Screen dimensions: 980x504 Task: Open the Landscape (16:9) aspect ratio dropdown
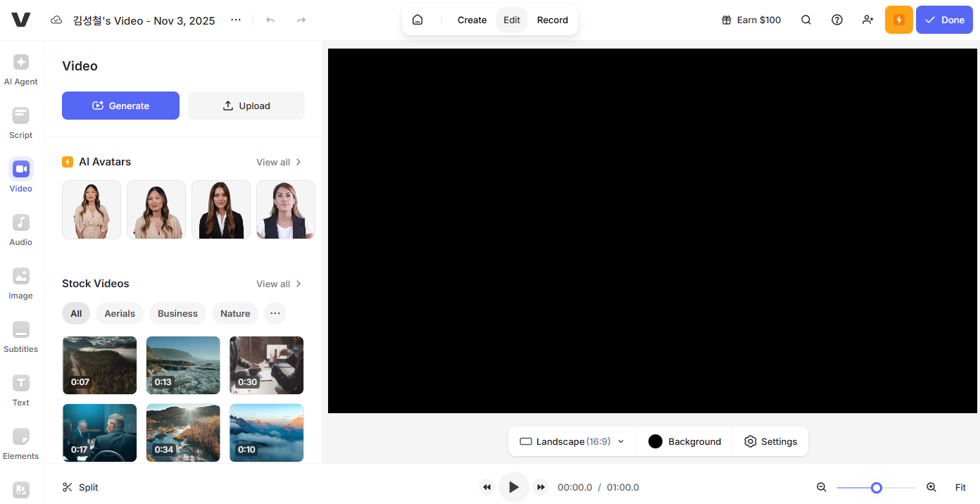[x=572, y=441]
